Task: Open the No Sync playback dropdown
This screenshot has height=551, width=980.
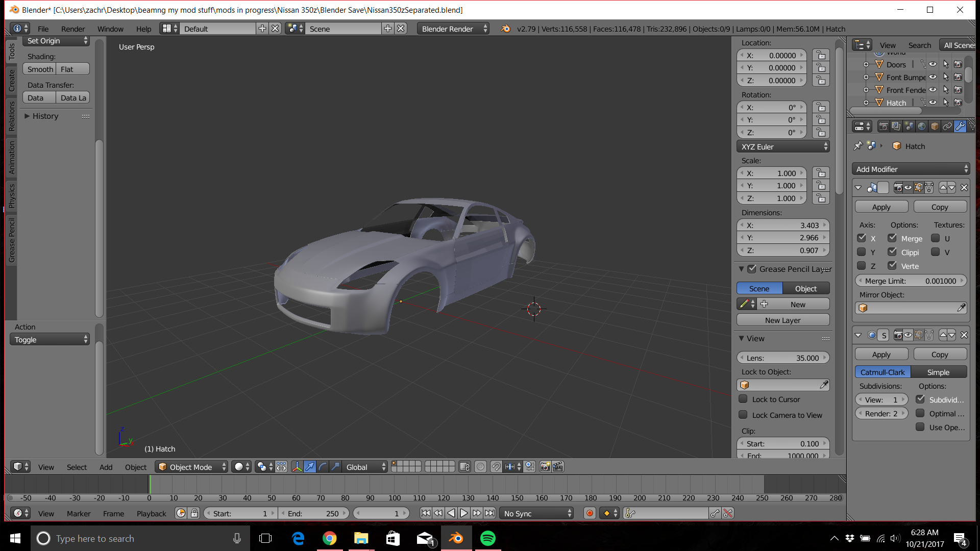Action: coord(536,513)
